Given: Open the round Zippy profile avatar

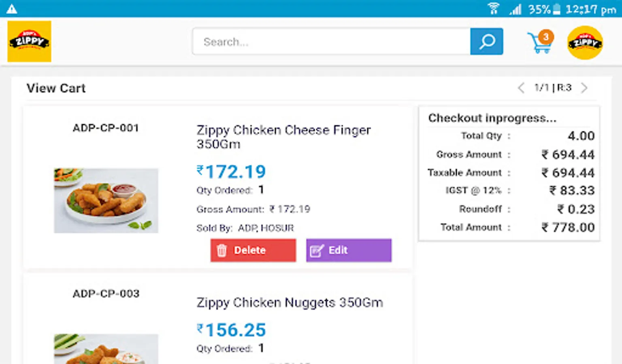Looking at the screenshot, I should 585,42.
